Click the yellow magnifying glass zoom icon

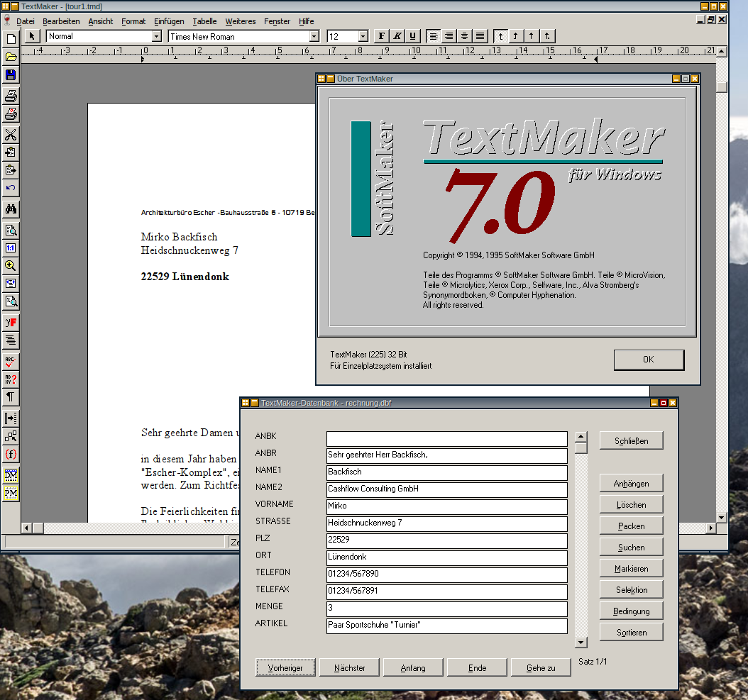pyautogui.click(x=11, y=265)
